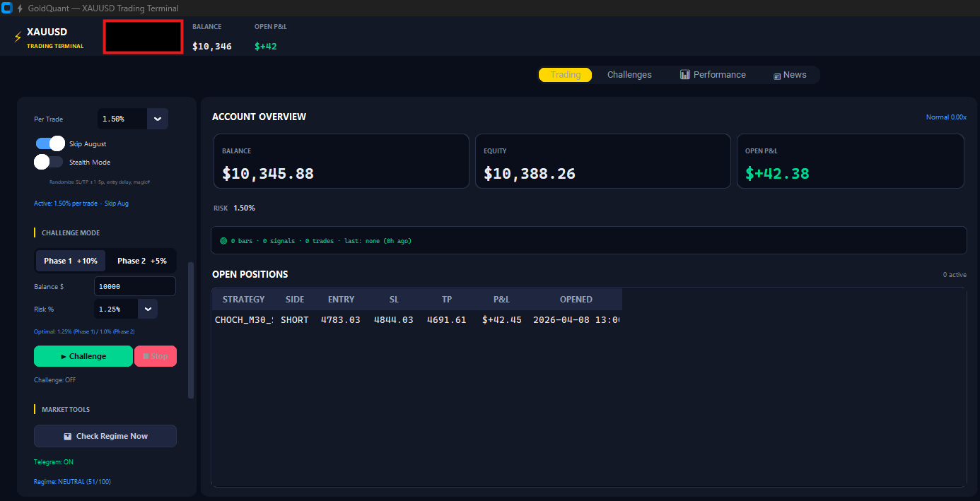Click the balance value $10,345.88
The height and width of the screenshot is (501, 980).
(x=268, y=173)
